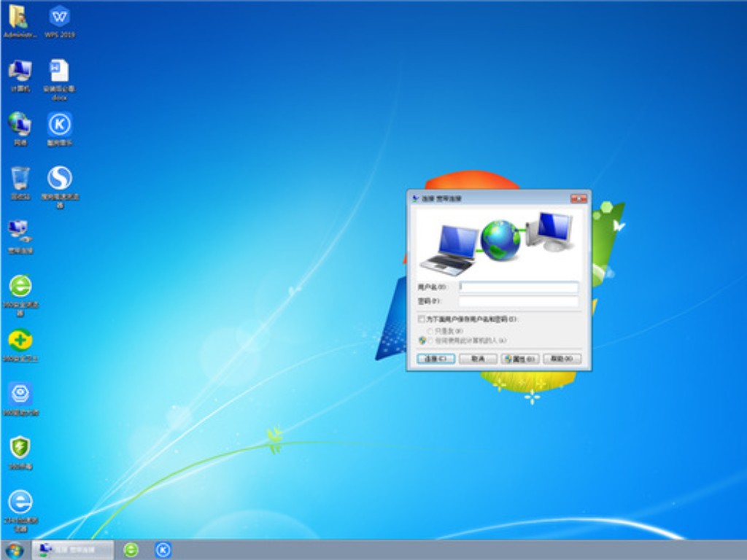Click the 连接 button to dial

(434, 358)
